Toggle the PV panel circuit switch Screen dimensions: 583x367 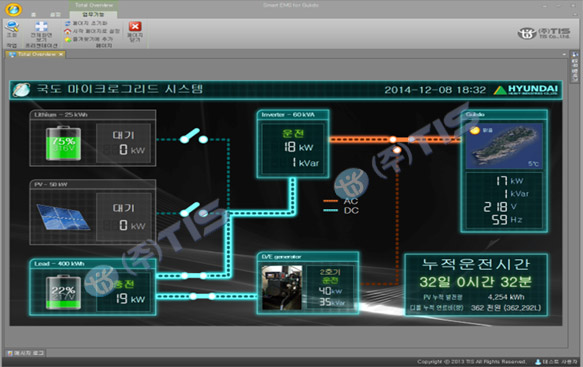(x=194, y=210)
